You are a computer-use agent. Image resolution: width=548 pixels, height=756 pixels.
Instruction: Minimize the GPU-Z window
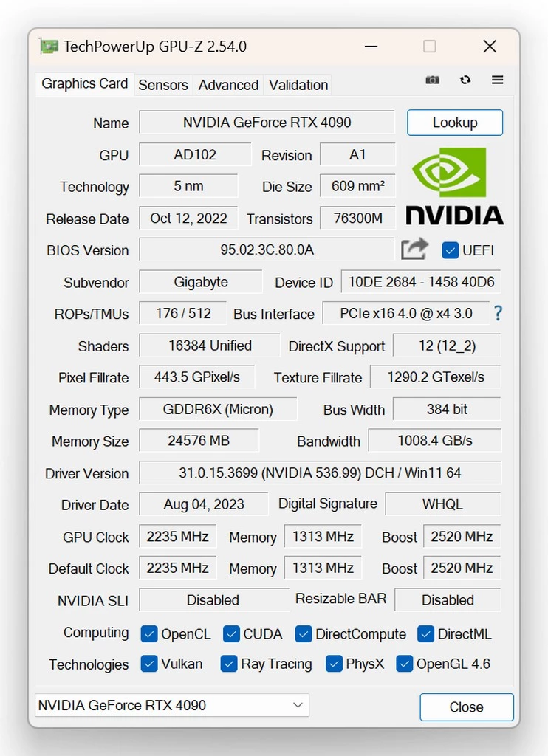(371, 47)
